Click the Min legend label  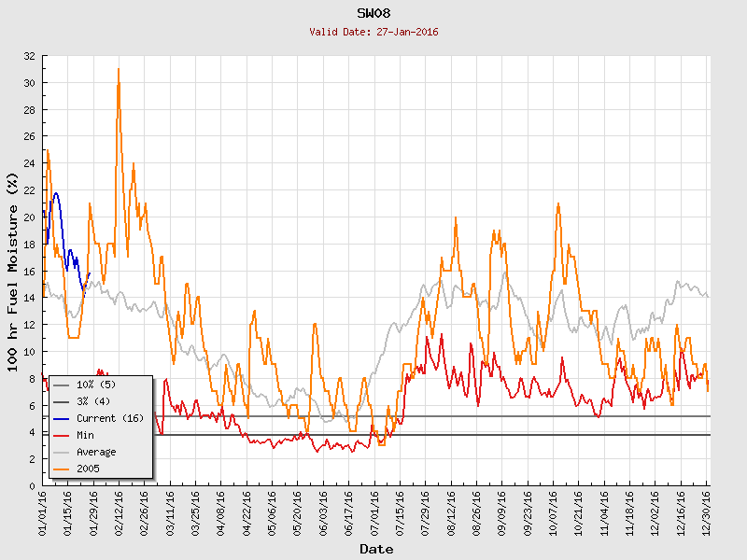tap(85, 435)
